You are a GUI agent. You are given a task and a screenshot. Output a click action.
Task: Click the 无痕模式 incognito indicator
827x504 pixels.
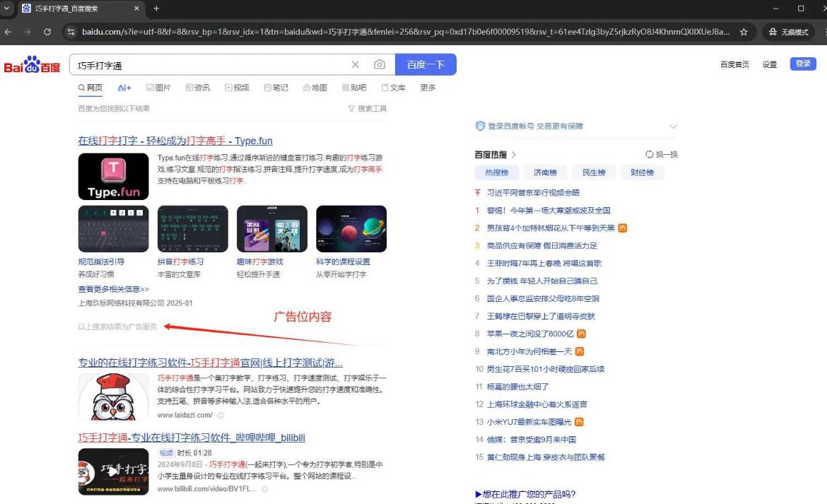788,32
